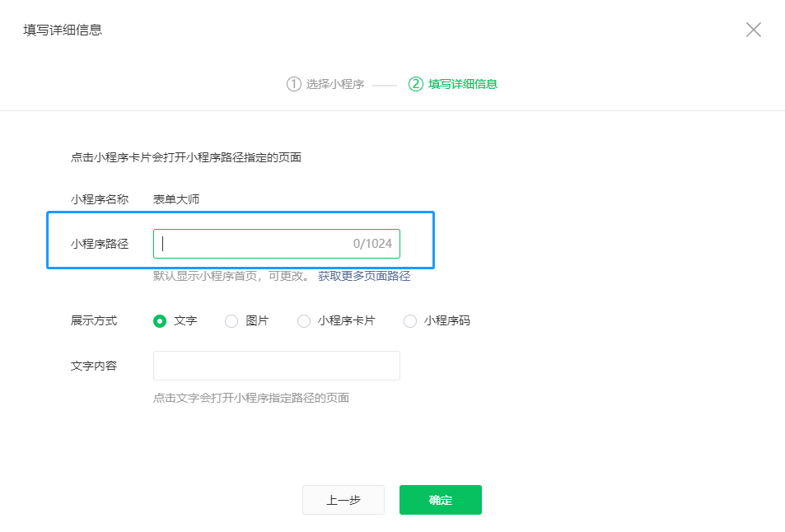Click the 小程序路径 field label
The image size is (785, 532).
(100, 244)
